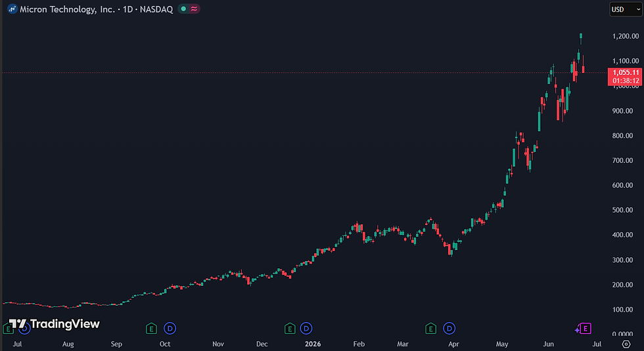Click the dividend marker near April
Image resolution: width=644 pixels, height=351 pixels.
pyautogui.click(x=449, y=329)
